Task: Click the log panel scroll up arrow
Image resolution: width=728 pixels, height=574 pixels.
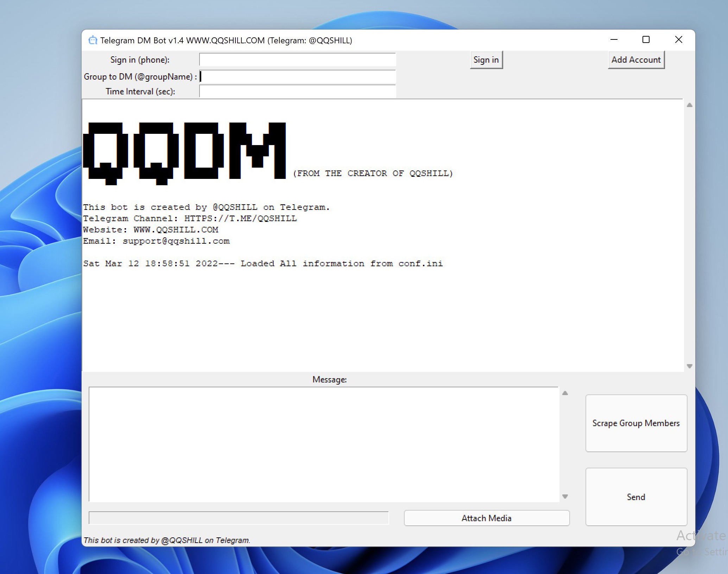Action: [690, 105]
